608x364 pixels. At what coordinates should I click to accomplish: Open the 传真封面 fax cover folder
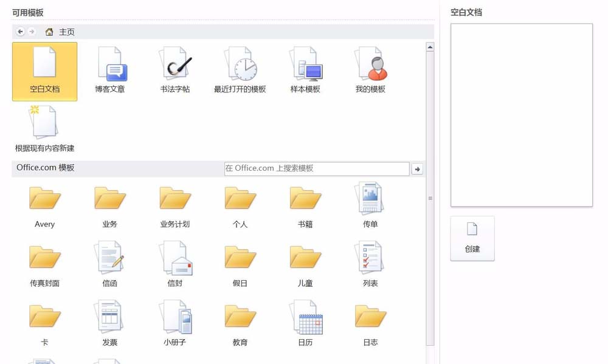44,266
